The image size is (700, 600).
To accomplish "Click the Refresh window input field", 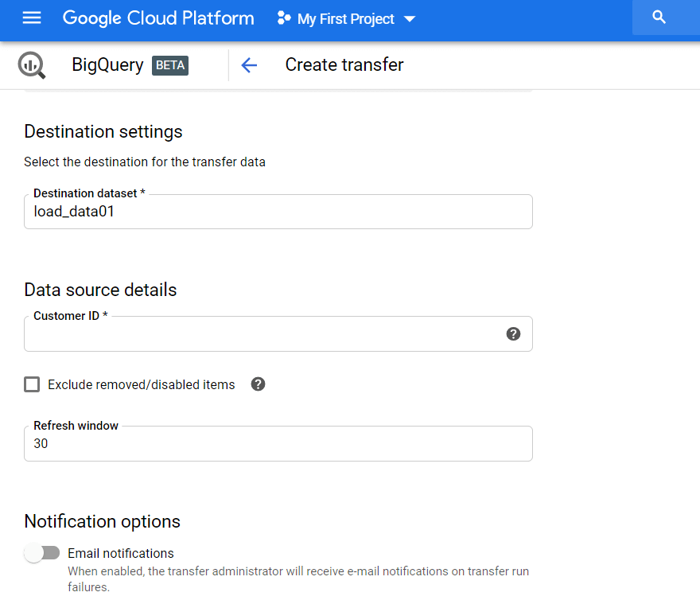I will 278,443.
